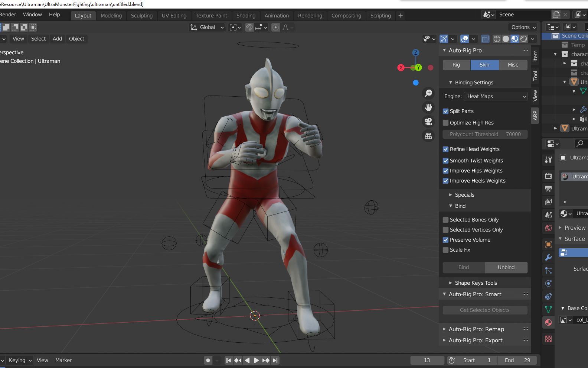
Task: Open the View Layer properties tab icon
Action: 548,202
